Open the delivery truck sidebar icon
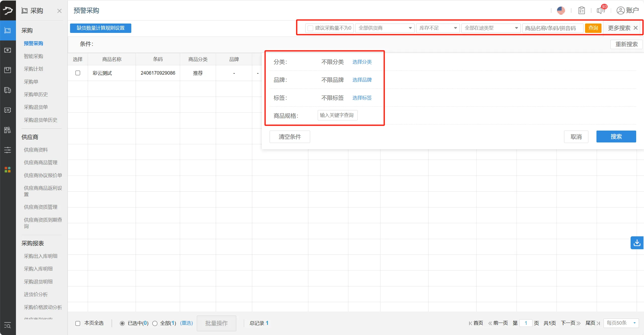The width and height of the screenshot is (644, 335). tap(8, 90)
